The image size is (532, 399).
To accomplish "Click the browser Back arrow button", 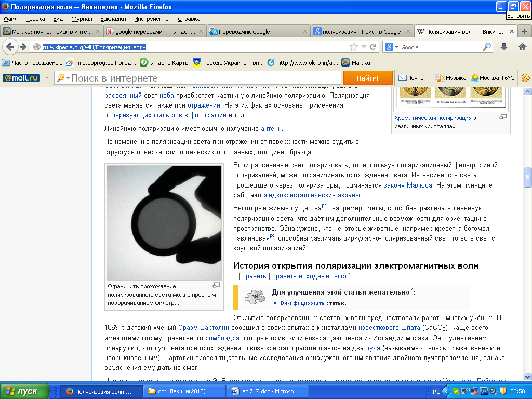I will click(x=10, y=47).
